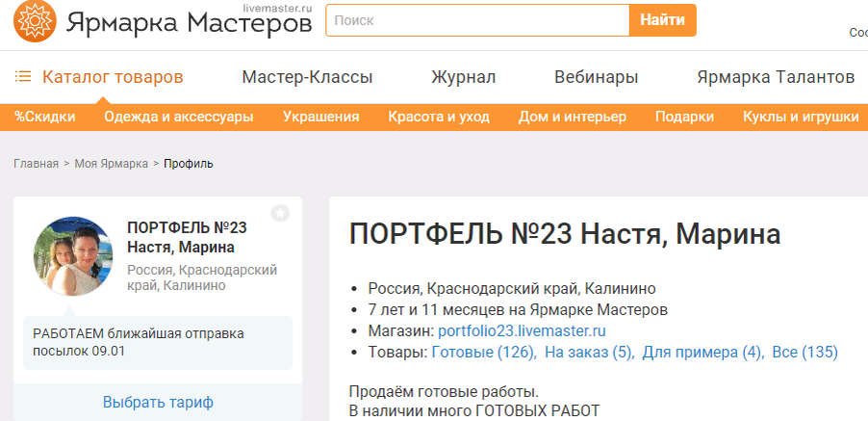The height and width of the screenshot is (421, 868).
Task: Select Красота и уход category
Action: [x=439, y=117]
